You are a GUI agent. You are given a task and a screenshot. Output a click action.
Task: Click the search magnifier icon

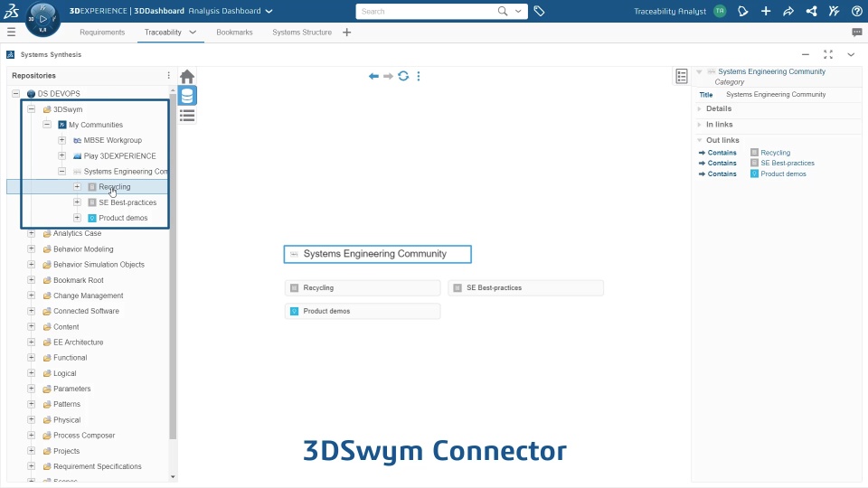point(503,11)
